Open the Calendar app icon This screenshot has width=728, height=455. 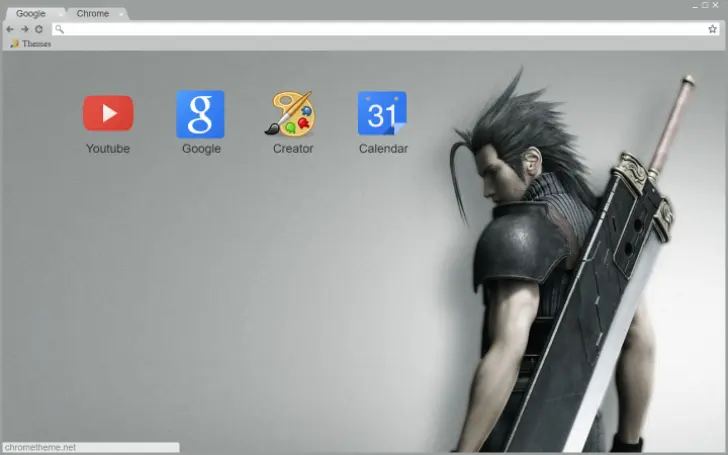tap(382, 114)
